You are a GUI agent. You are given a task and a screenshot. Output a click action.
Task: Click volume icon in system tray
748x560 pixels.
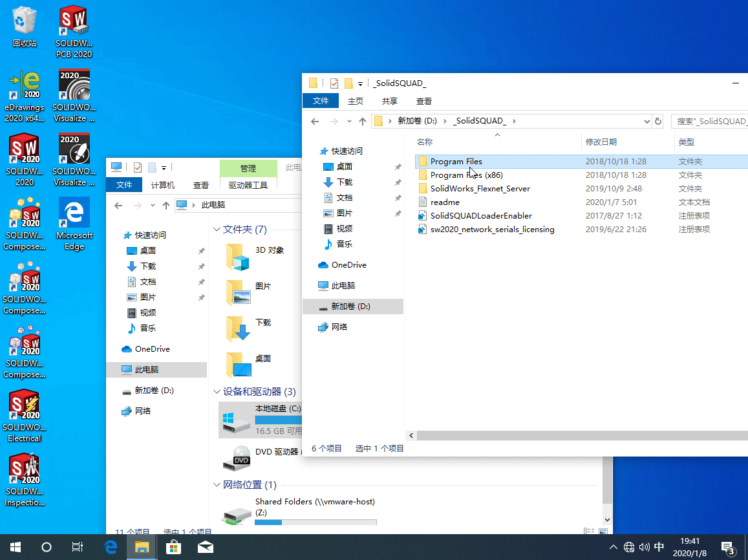pyautogui.click(x=644, y=547)
